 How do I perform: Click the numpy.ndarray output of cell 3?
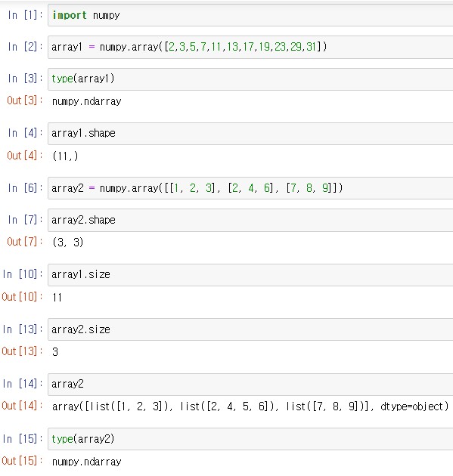[x=86, y=101]
